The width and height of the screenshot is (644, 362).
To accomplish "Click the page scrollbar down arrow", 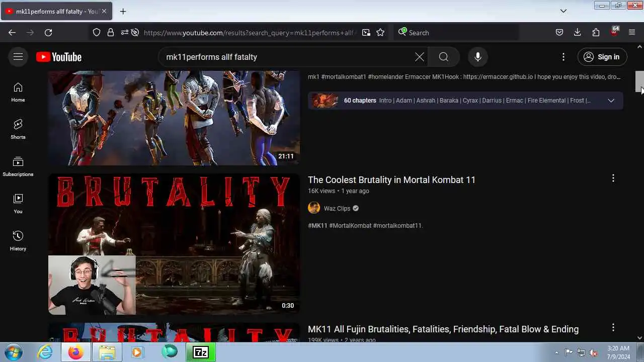I will point(639,338).
